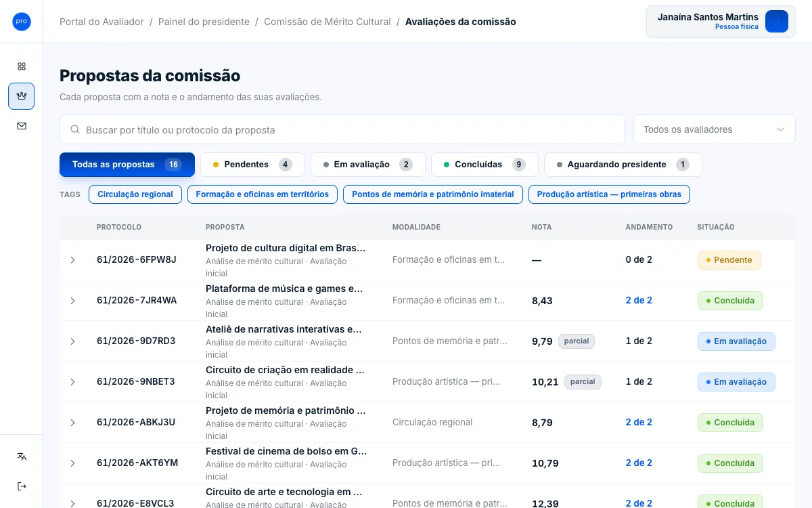The image size is (812, 508).
Task: Click Concluída badge of 61/2026-7JR4WA
Action: tap(730, 301)
